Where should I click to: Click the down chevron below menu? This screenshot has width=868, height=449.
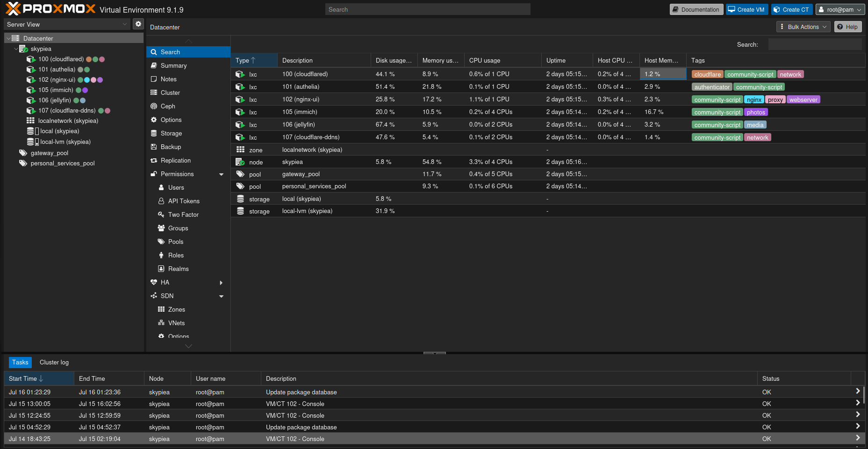click(x=189, y=346)
